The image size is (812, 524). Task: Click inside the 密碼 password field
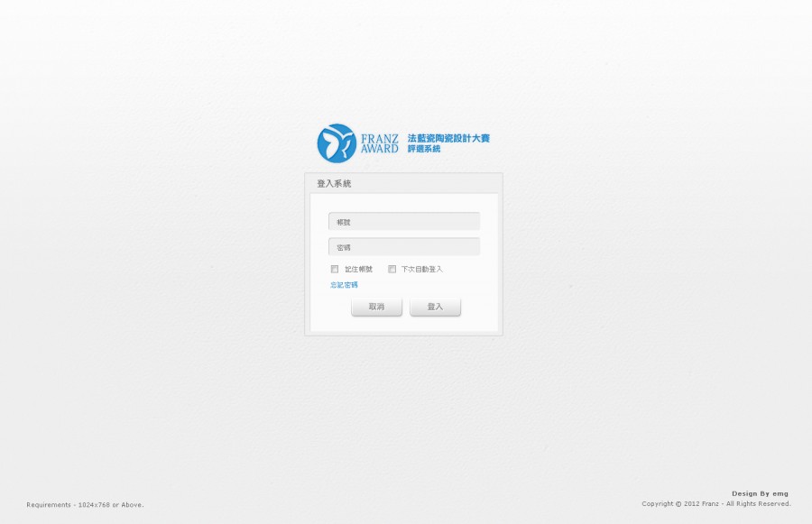pyautogui.click(x=403, y=246)
